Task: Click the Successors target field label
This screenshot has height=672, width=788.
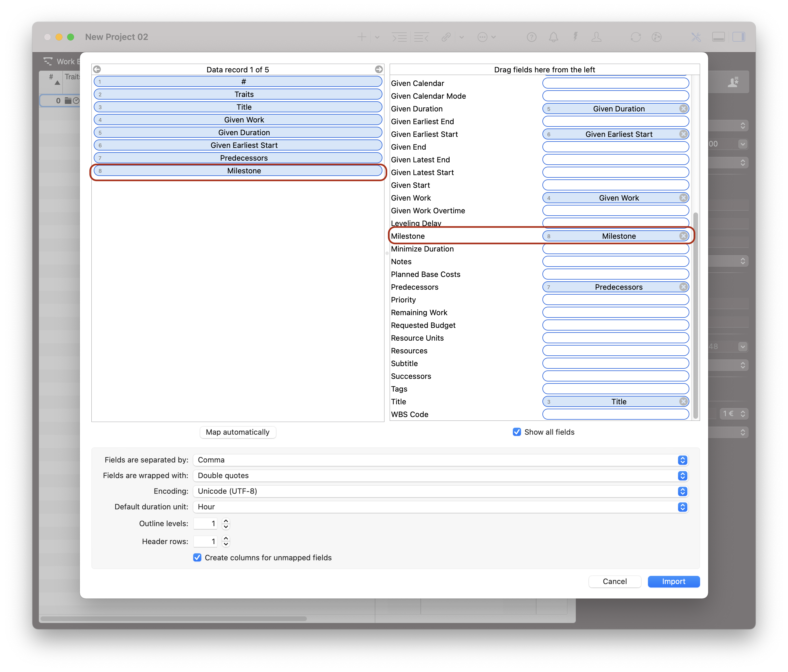Action: [x=411, y=376]
